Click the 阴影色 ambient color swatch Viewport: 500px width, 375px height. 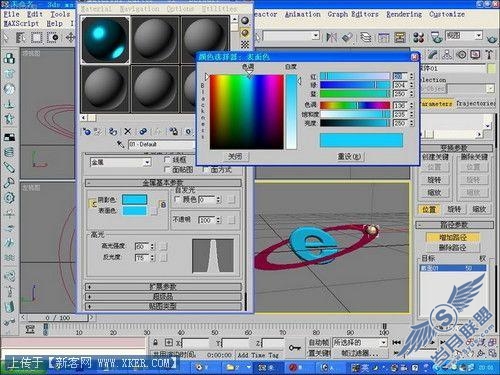(135, 200)
